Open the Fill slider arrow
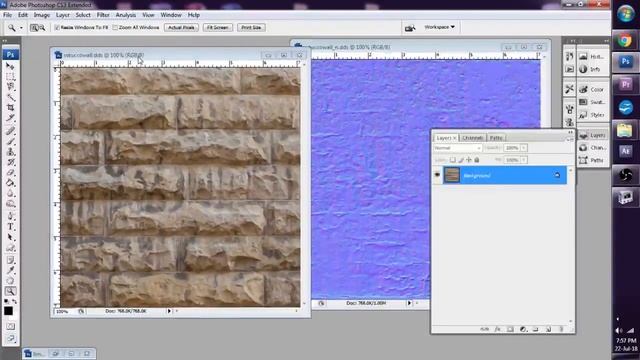 coord(524,160)
